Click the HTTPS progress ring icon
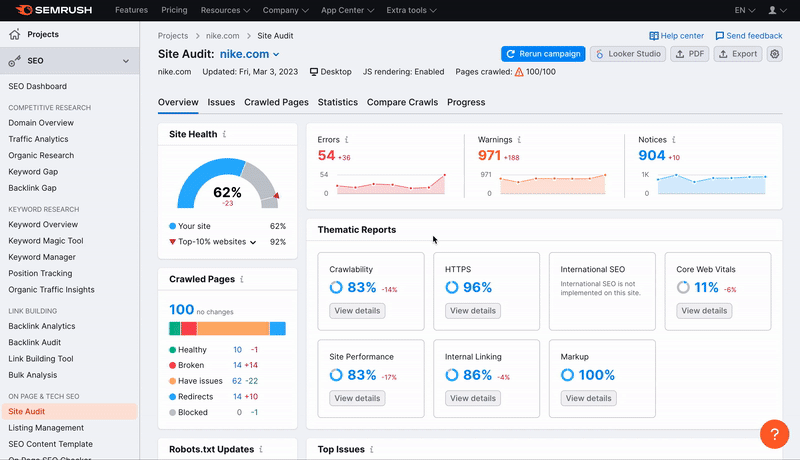The height and width of the screenshot is (460, 800). [452, 288]
